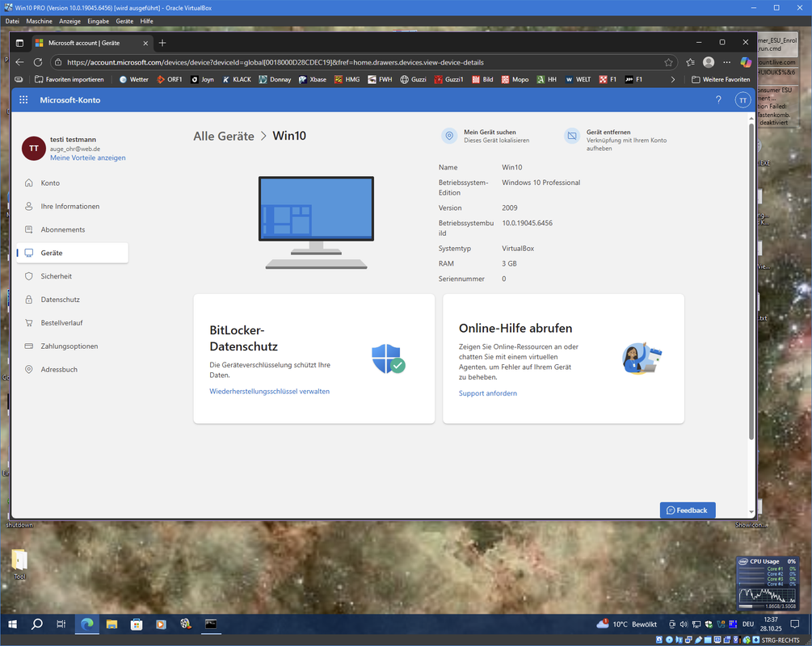Open the Guzzi1 bookmark
The width and height of the screenshot is (812, 646).
click(448, 79)
